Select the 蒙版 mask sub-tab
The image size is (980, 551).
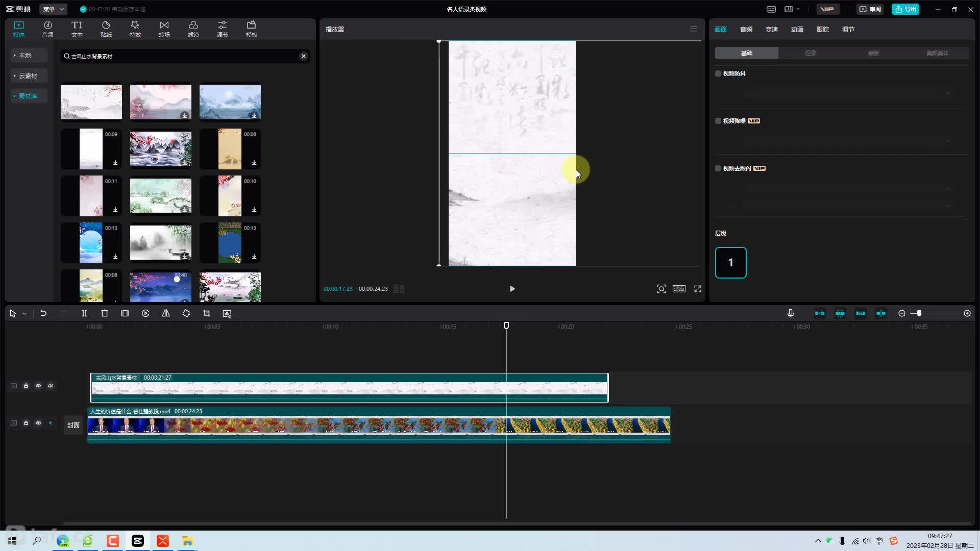click(x=874, y=53)
